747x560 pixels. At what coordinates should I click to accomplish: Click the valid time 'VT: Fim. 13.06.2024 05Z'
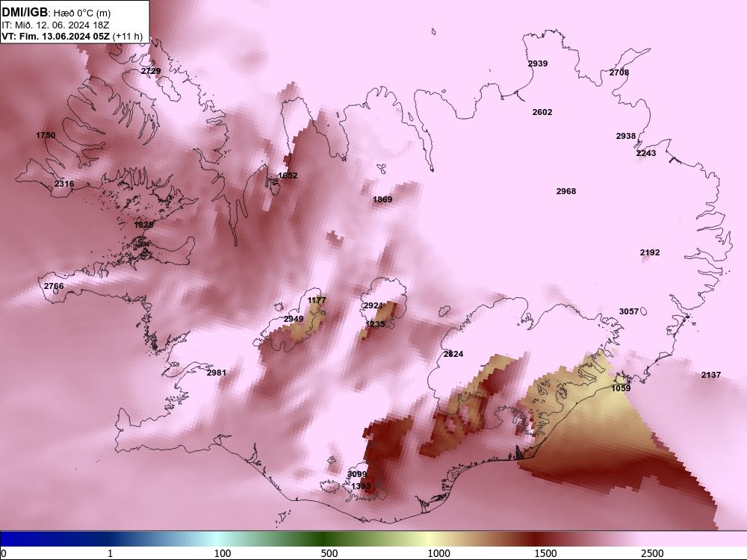pos(56,36)
